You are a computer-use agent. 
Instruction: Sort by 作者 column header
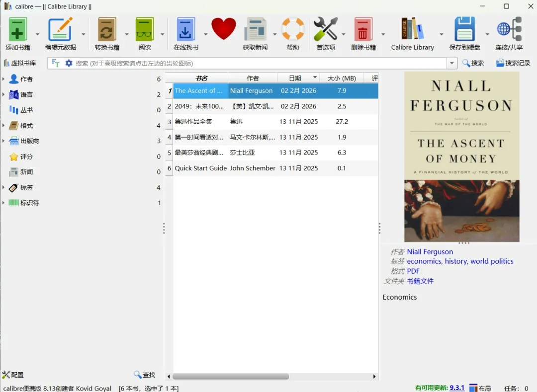click(x=253, y=78)
